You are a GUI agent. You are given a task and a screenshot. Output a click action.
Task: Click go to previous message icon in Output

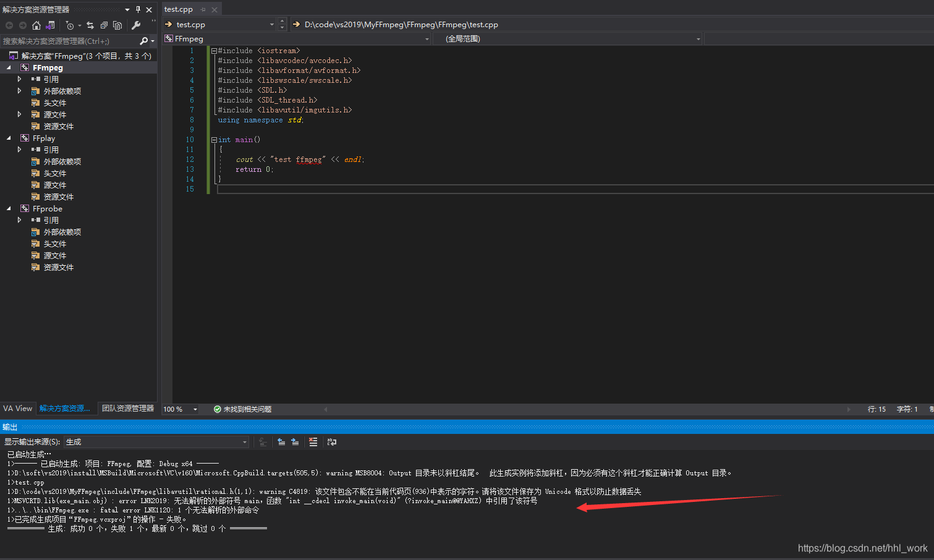[281, 442]
